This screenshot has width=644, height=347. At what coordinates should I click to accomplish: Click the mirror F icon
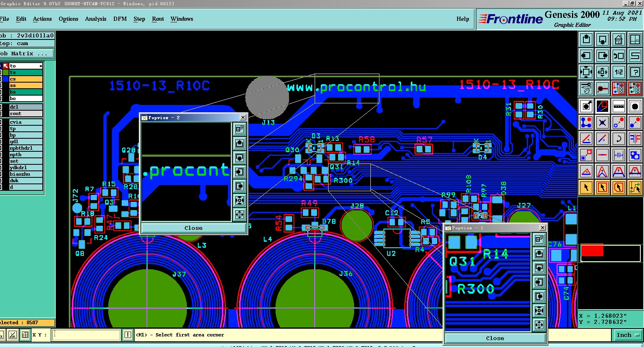tap(635, 138)
